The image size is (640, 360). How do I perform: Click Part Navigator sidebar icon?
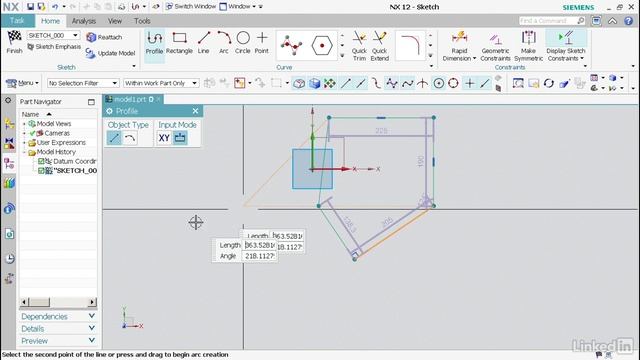point(9,163)
